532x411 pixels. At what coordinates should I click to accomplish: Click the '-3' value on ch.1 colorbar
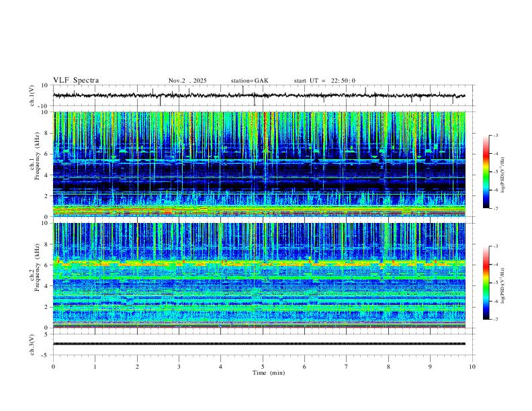pyautogui.click(x=495, y=135)
